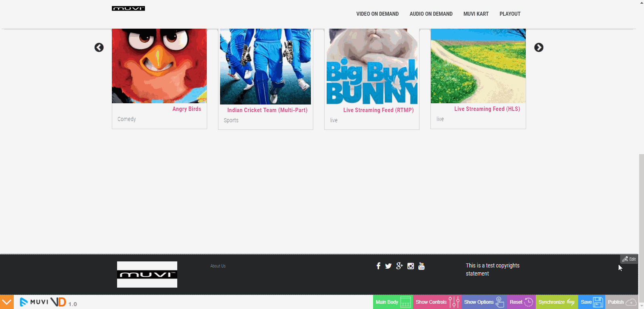Screen dimensions: 644x309
Task: Open the Instagram social icon
Action: pos(411,266)
